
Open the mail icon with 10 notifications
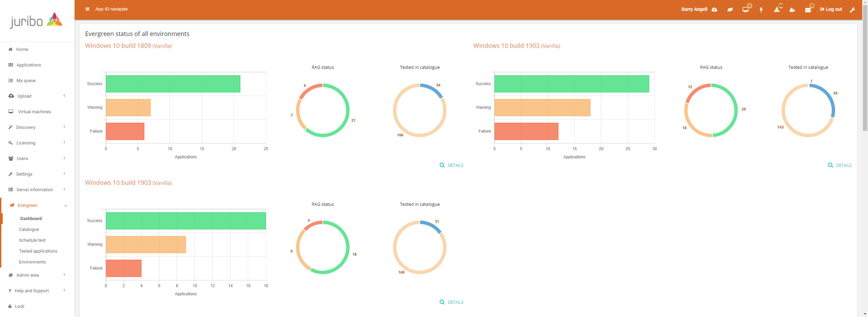(x=808, y=9)
